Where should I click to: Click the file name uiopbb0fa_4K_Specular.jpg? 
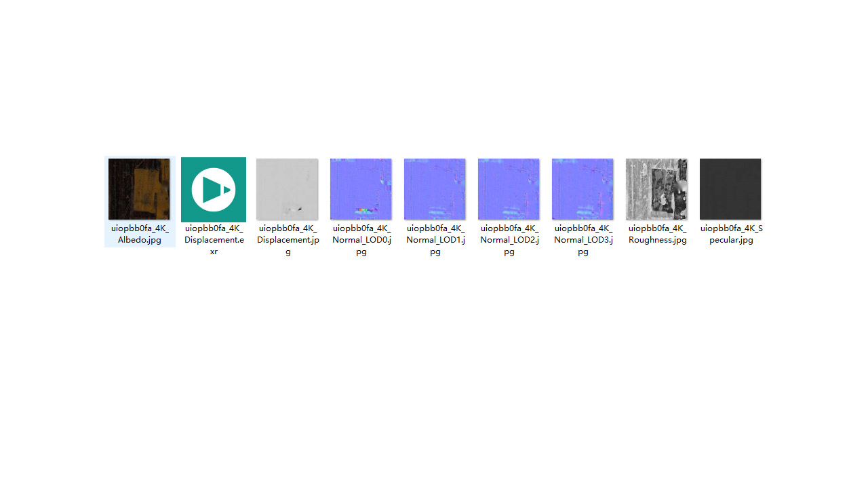(731, 235)
